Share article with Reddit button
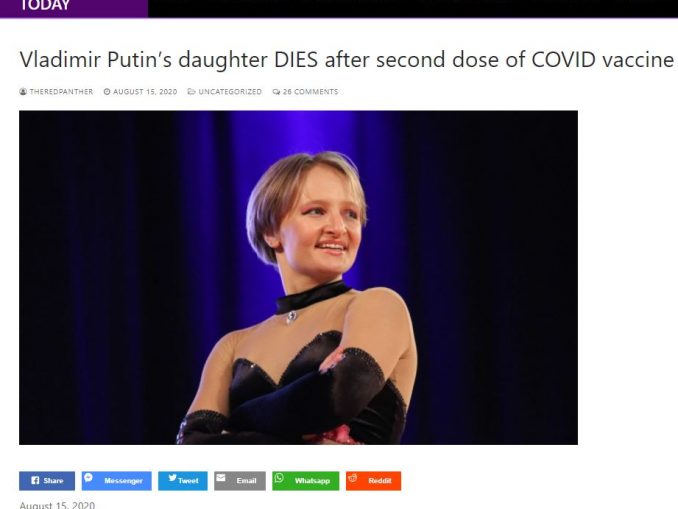 pyautogui.click(x=374, y=481)
